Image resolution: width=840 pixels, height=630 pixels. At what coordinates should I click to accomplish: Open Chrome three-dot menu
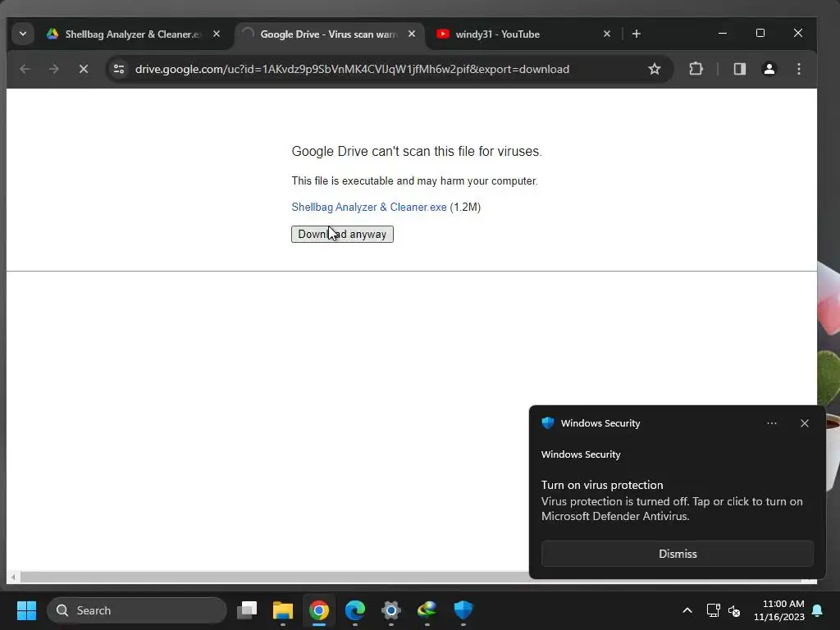click(799, 69)
